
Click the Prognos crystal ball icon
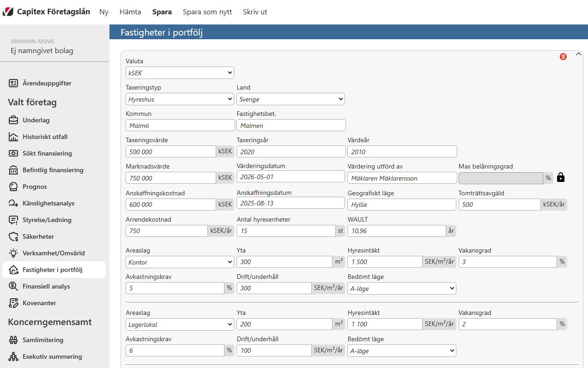tap(13, 187)
